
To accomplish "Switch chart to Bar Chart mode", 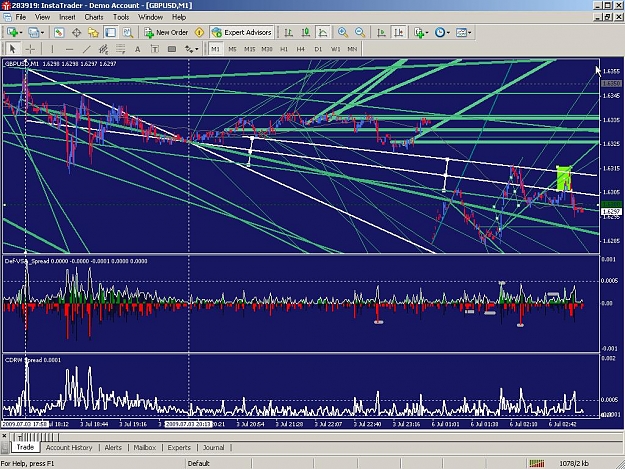I will pos(289,33).
